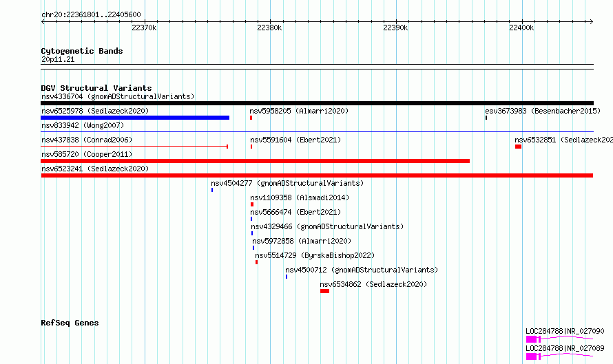Click the 22390k ruler label
The width and height of the screenshot is (613, 364).
pos(395,28)
